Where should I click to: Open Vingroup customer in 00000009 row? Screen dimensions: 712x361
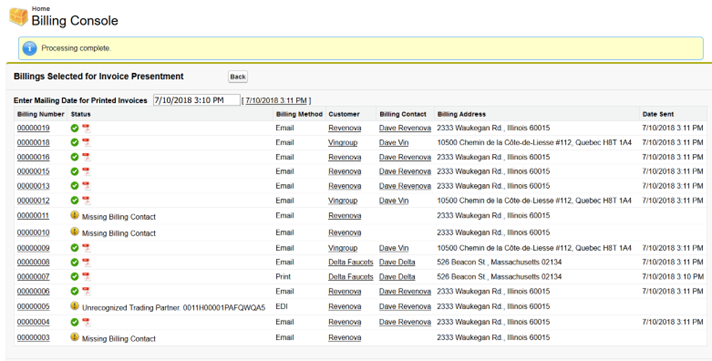(x=343, y=248)
